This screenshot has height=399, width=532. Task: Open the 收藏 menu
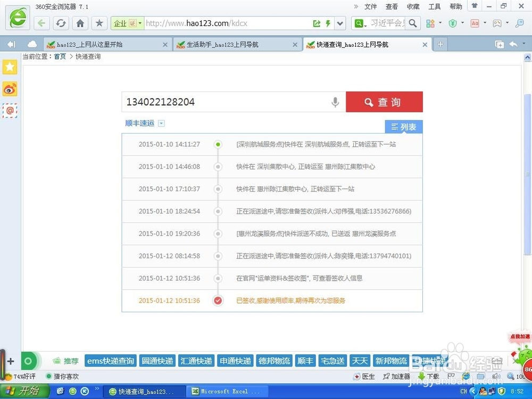(413, 6)
